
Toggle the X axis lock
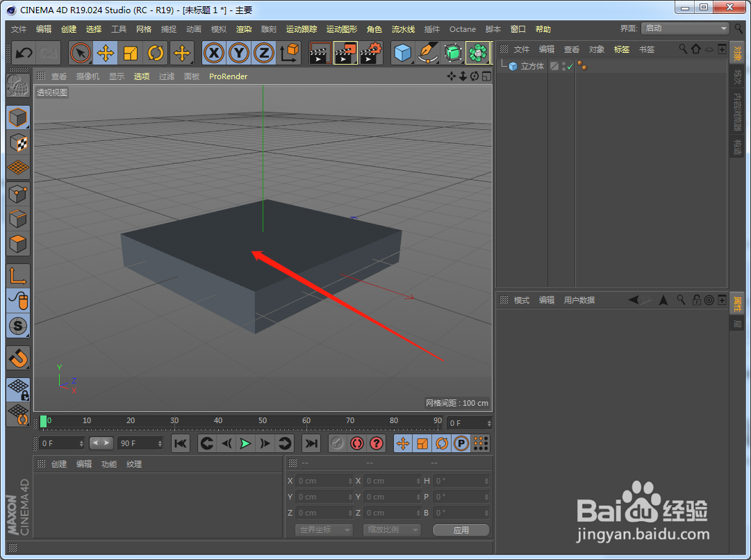coord(213,53)
